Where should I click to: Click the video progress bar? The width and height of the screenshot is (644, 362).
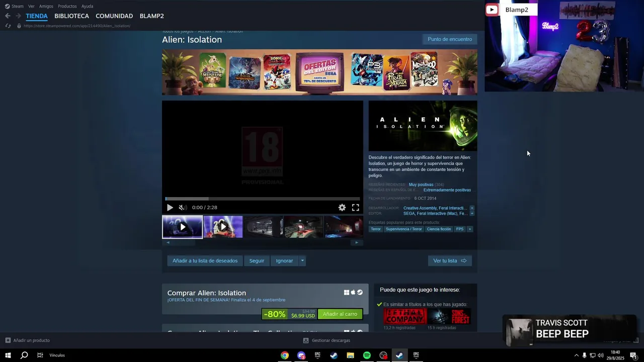263,199
